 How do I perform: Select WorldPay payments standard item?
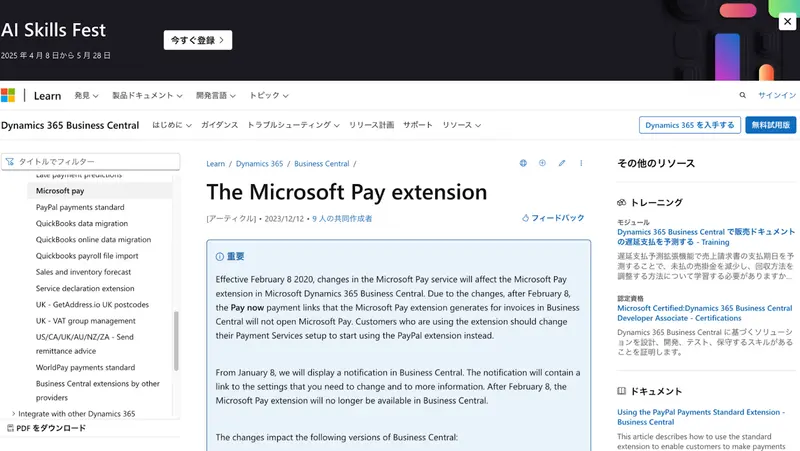85,367
